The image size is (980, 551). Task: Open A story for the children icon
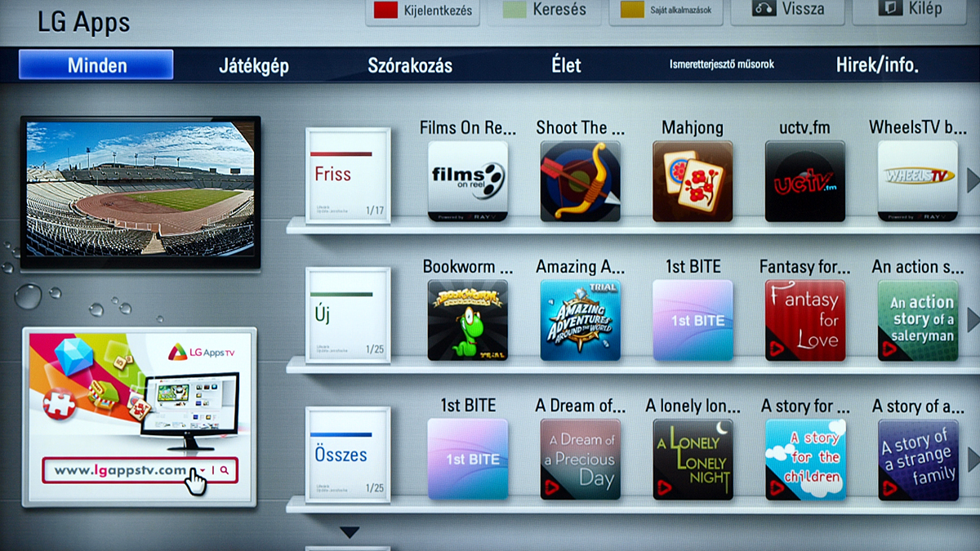805,460
